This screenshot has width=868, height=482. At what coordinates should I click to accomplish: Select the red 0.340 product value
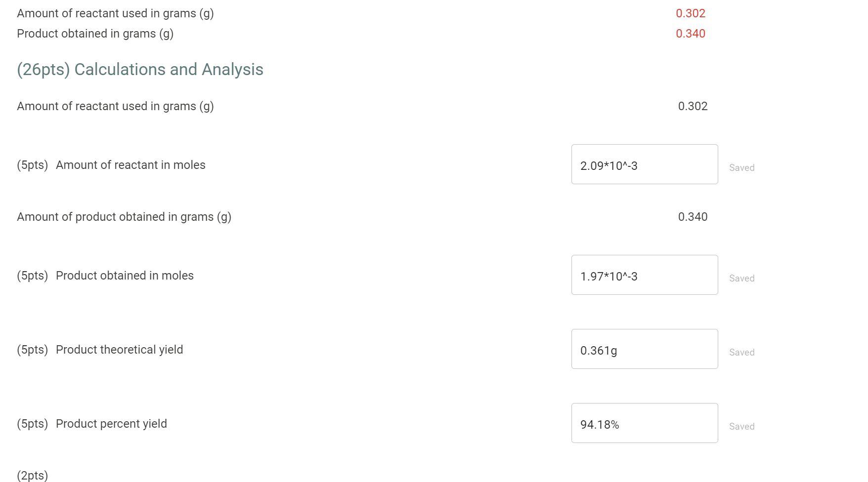pos(690,34)
